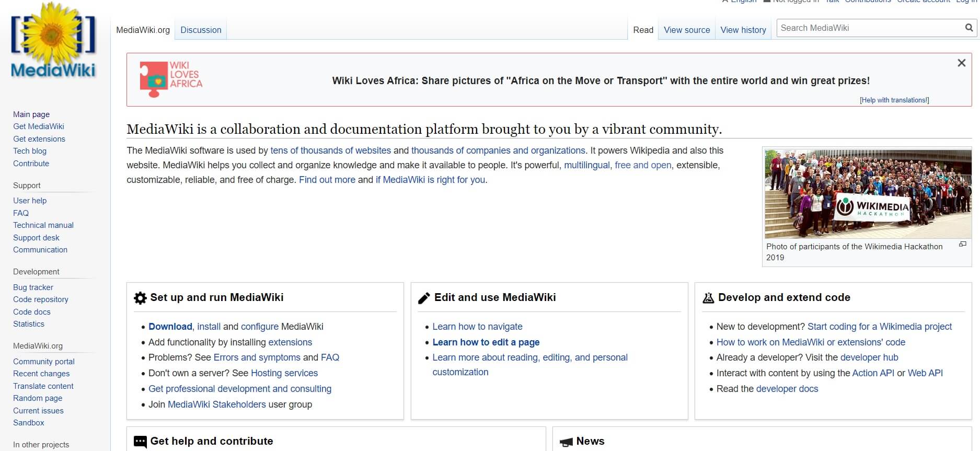
Task: Visit the developer hub link
Action: click(869, 357)
